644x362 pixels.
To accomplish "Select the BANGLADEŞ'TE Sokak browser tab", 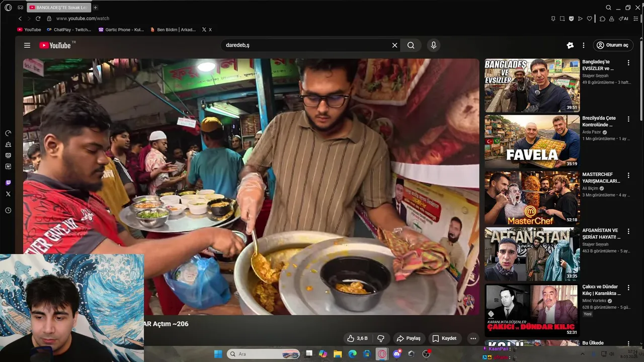I will tap(59, 8).
